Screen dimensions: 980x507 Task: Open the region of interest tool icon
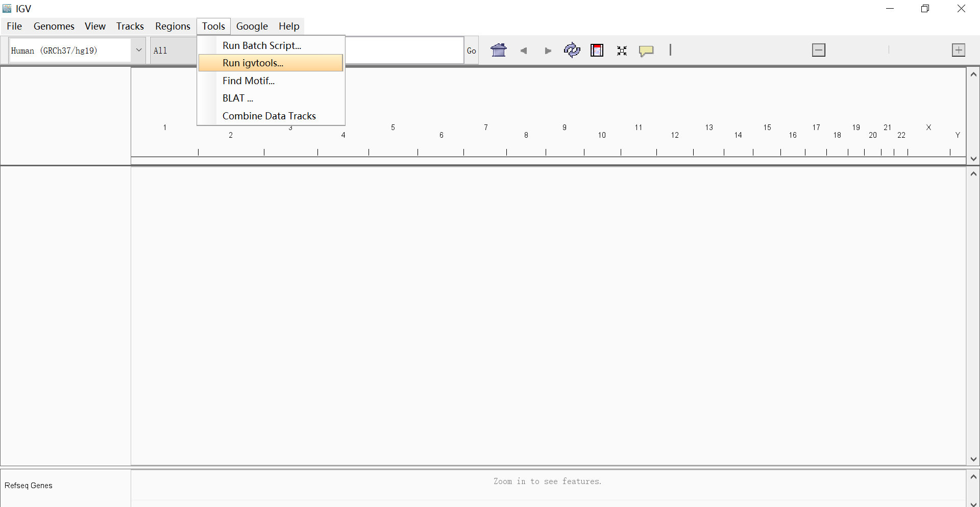point(597,50)
